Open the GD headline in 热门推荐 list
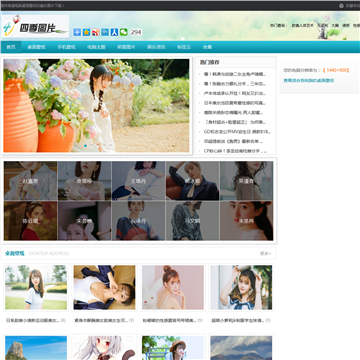This screenshot has height=360, width=360. pyautogui.click(x=237, y=132)
